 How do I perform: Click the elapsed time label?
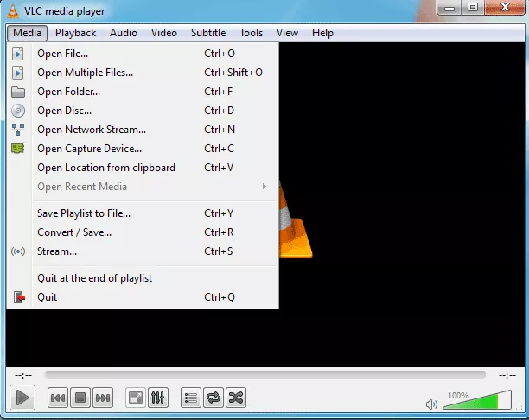pyautogui.click(x=23, y=375)
